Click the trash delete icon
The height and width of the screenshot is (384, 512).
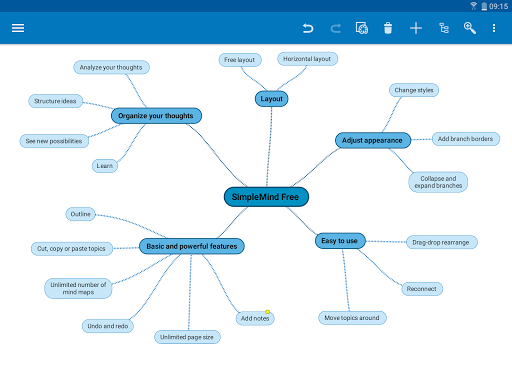click(388, 28)
